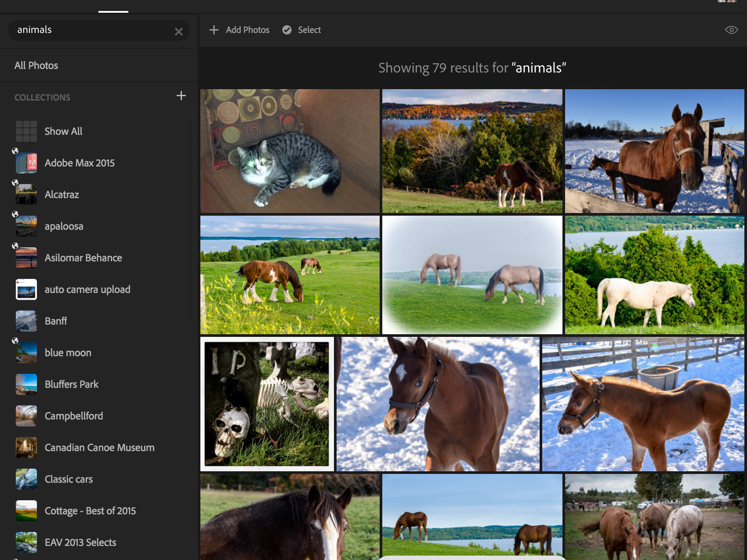Open the brown horse by fence in snow photo

(x=655, y=151)
